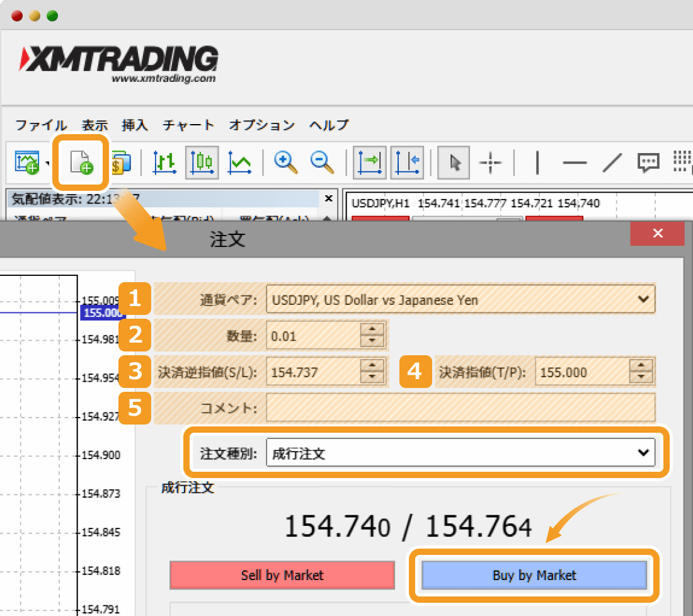Decrease T/P value with down arrow
Viewport: 693px width, 616px height.
(x=641, y=377)
